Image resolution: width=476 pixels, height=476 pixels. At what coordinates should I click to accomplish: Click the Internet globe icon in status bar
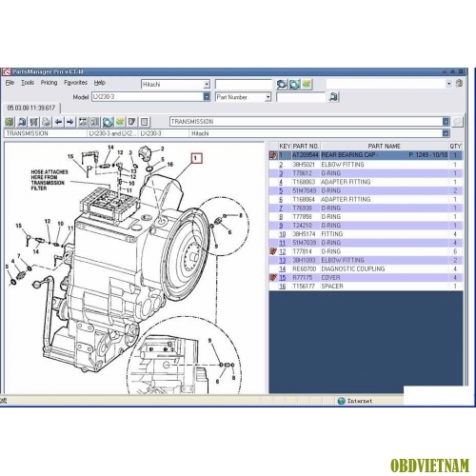tap(342, 401)
